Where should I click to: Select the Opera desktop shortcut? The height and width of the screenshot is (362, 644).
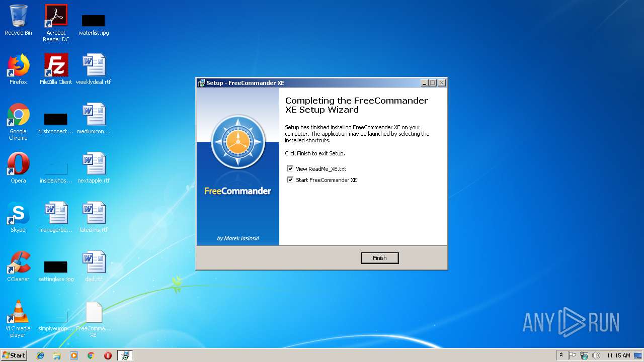point(18,168)
